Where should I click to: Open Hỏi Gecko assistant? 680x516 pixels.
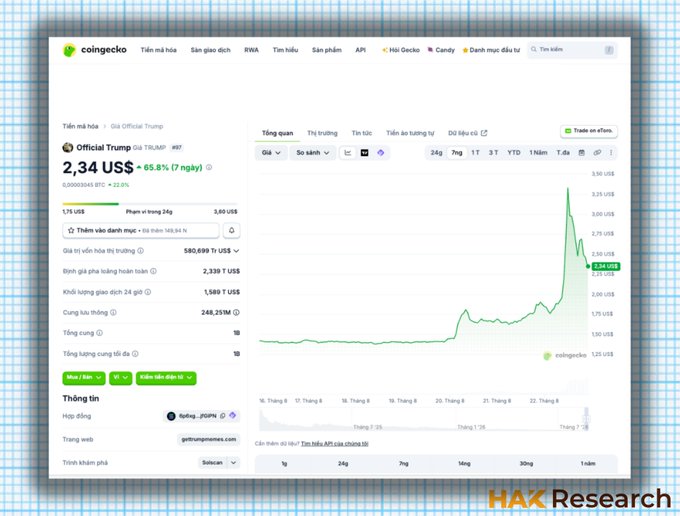pos(401,50)
